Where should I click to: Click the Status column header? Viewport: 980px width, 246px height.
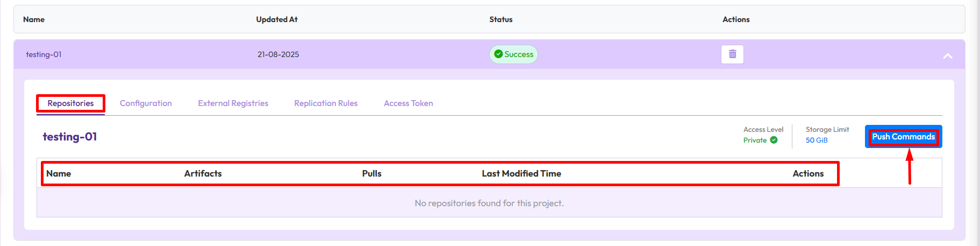coord(500,19)
